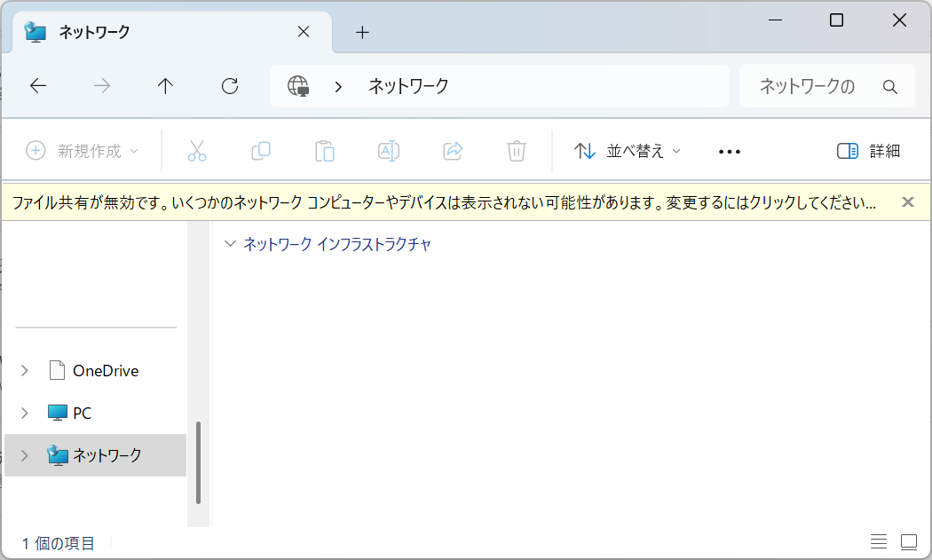
Task: Click the Delete trash can icon
Action: pyautogui.click(x=517, y=151)
